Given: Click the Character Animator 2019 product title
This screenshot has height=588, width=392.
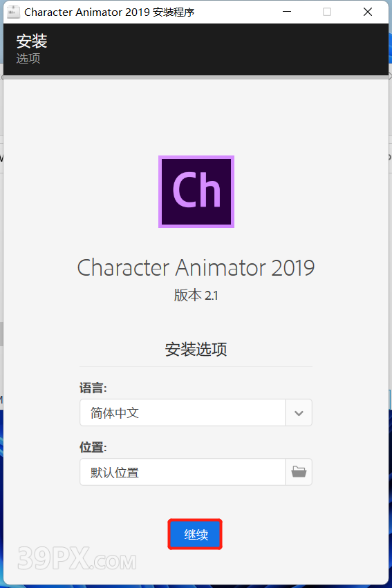Looking at the screenshot, I should (x=196, y=268).
